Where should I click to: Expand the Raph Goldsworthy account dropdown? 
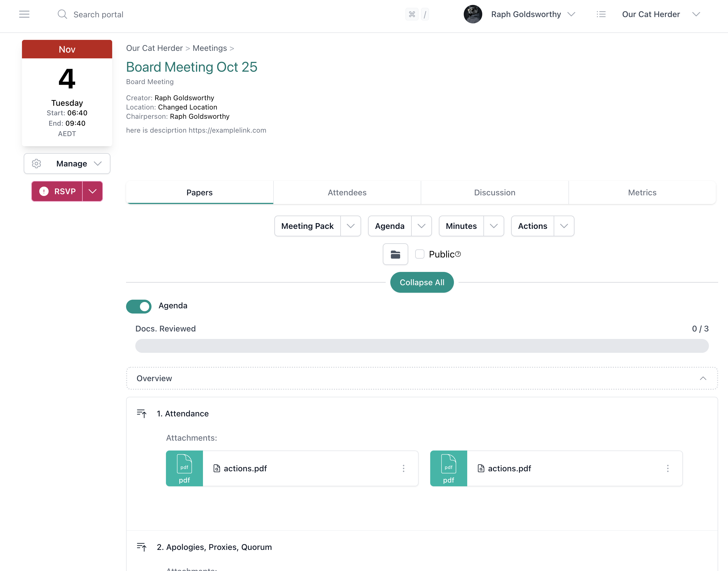pos(571,14)
